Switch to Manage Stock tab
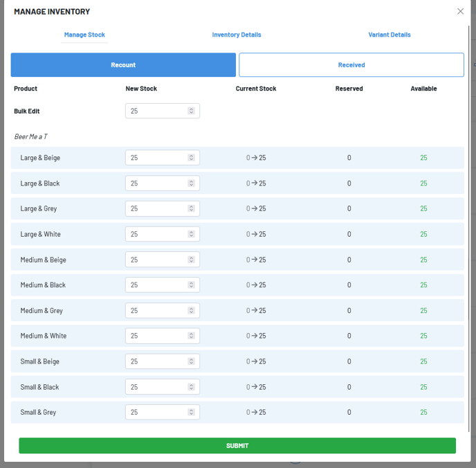The image size is (476, 468). pyautogui.click(x=84, y=35)
